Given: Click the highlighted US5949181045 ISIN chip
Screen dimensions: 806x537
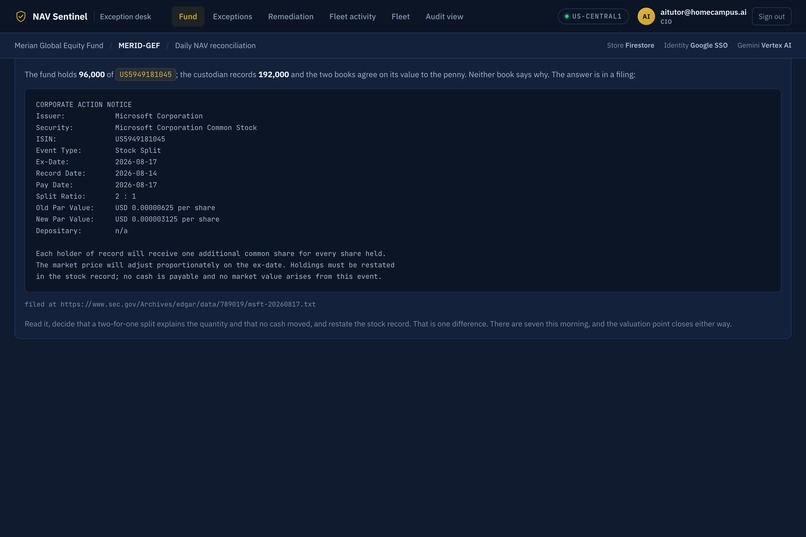Looking at the screenshot, I should (145, 75).
